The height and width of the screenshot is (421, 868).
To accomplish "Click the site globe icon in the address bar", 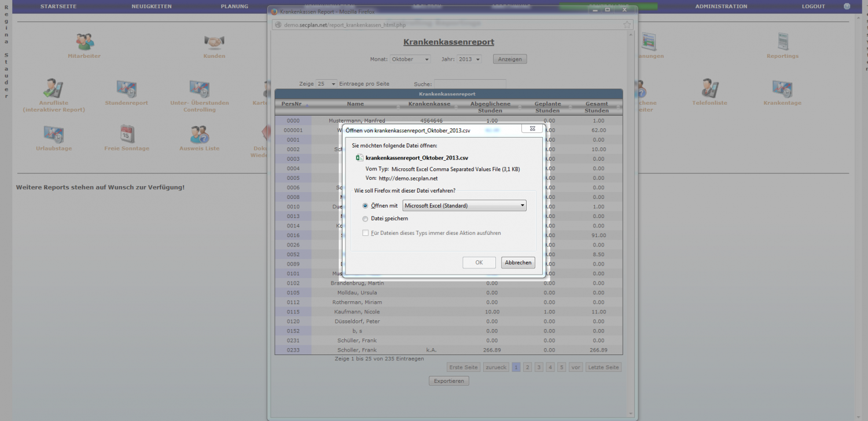I will (x=278, y=25).
